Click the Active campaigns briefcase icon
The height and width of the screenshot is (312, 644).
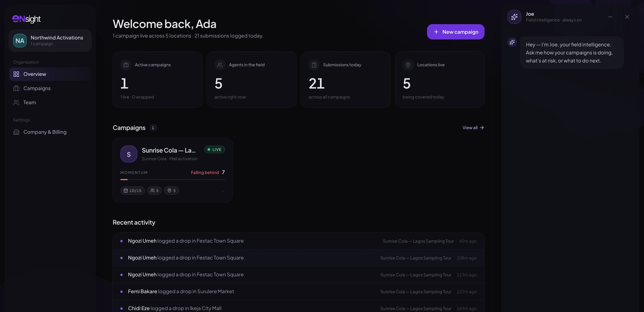[x=126, y=65]
